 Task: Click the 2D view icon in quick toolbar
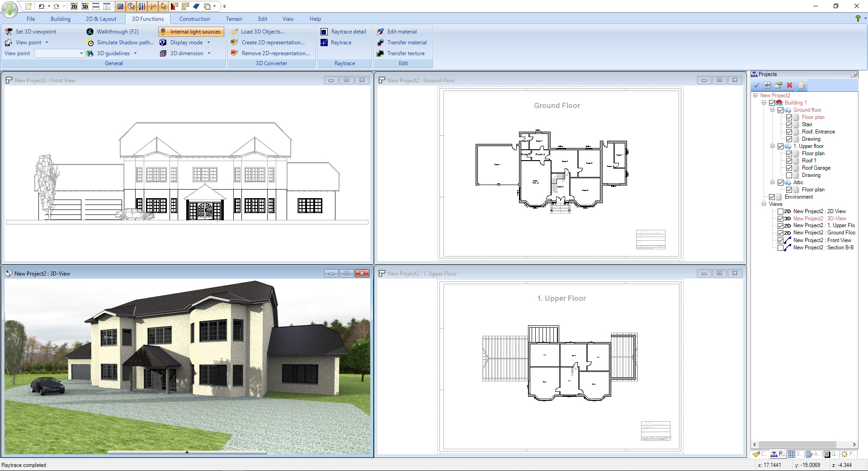(74, 6)
